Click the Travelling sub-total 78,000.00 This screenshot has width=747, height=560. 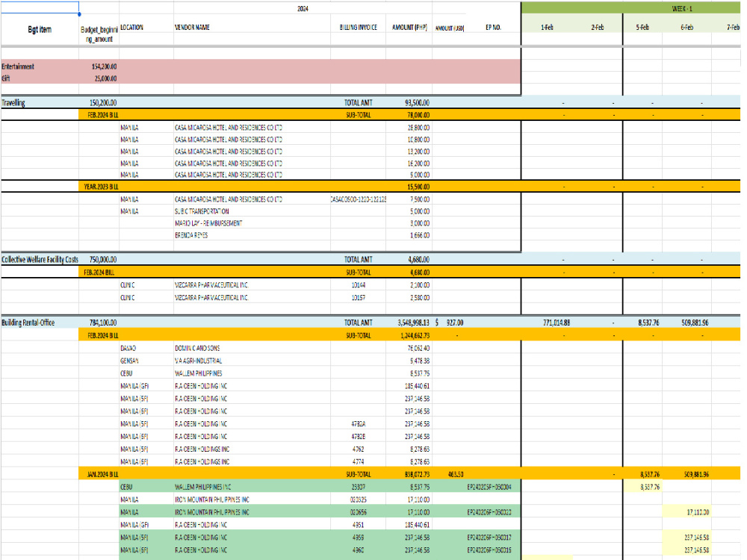[x=416, y=115]
